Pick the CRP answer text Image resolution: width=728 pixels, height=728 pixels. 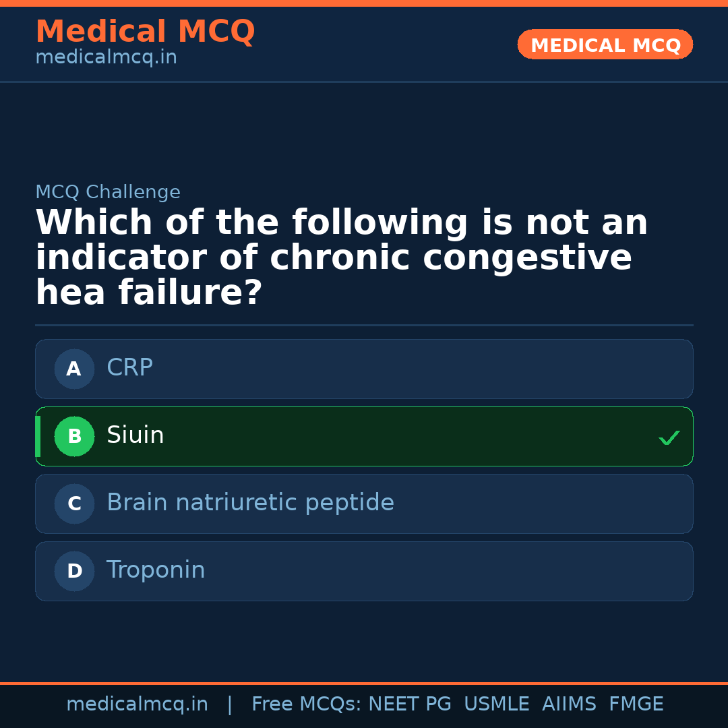(129, 368)
